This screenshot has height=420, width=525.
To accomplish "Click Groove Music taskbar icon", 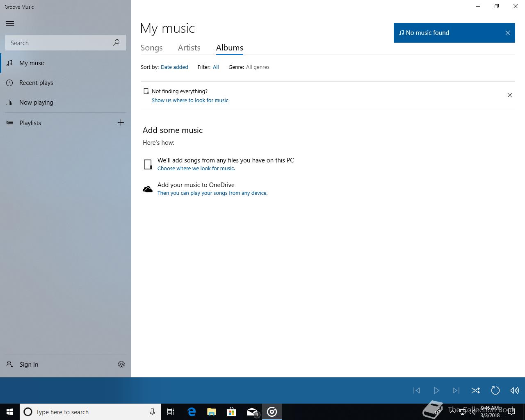I will coord(272,412).
